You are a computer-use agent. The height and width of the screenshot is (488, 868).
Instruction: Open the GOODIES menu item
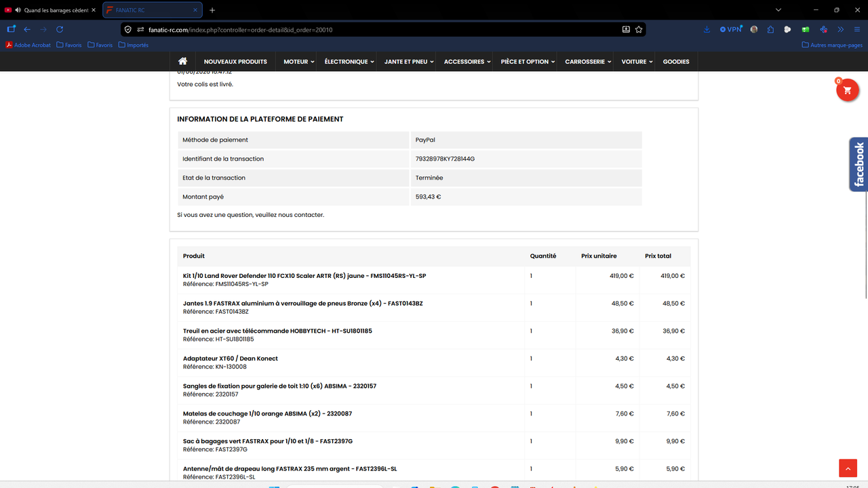pyautogui.click(x=676, y=62)
